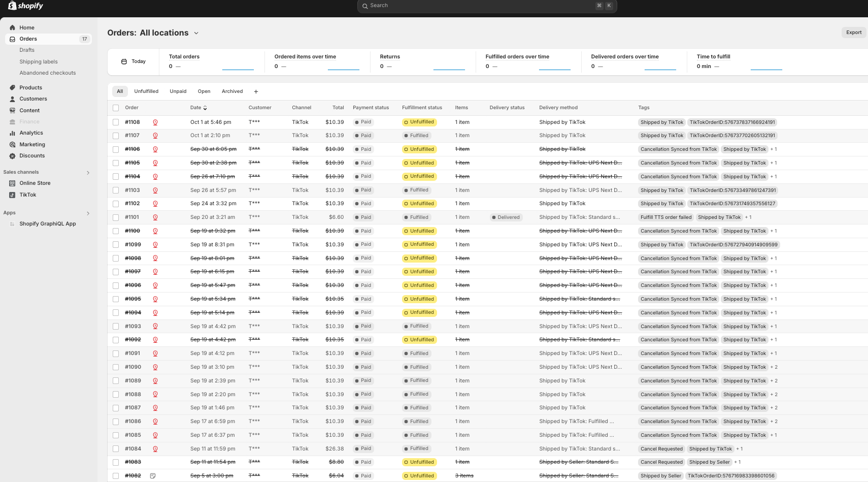
Task: Click the red risk icon on order #1084
Action: coord(155,449)
